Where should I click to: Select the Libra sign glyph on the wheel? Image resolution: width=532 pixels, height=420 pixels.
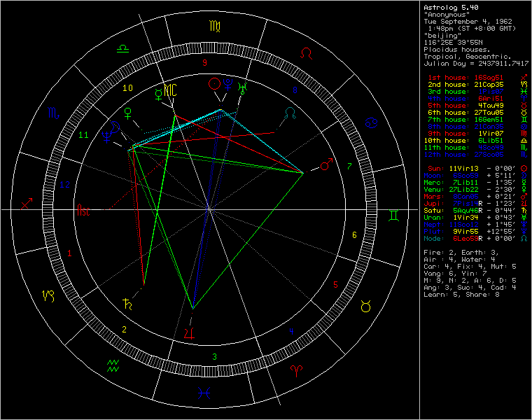pyautogui.click(x=122, y=49)
